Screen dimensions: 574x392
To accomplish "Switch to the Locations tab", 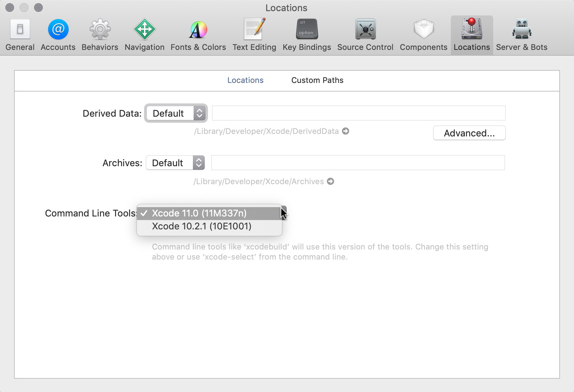I will [245, 80].
